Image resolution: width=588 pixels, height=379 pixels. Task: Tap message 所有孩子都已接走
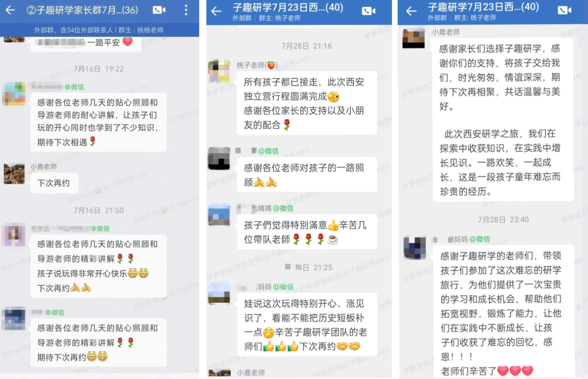(x=307, y=103)
